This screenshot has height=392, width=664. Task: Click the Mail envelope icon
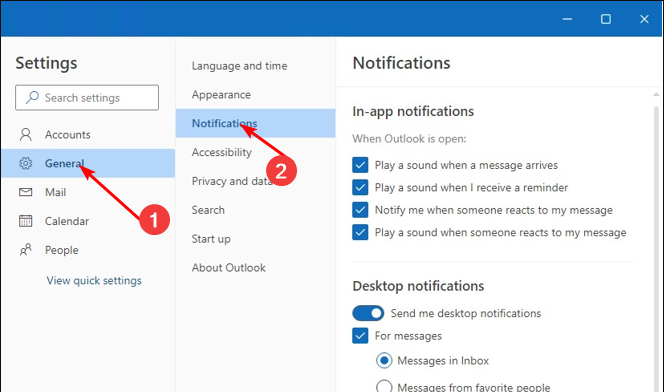click(25, 192)
